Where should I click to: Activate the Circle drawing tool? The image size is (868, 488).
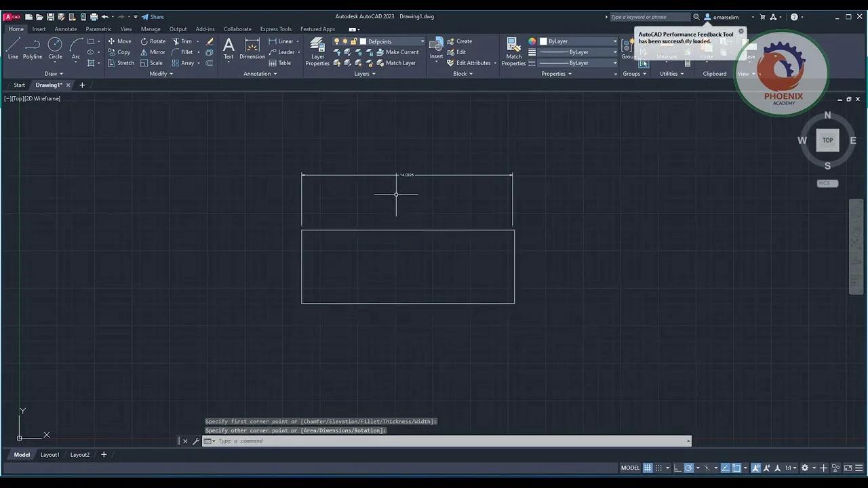coord(55,49)
